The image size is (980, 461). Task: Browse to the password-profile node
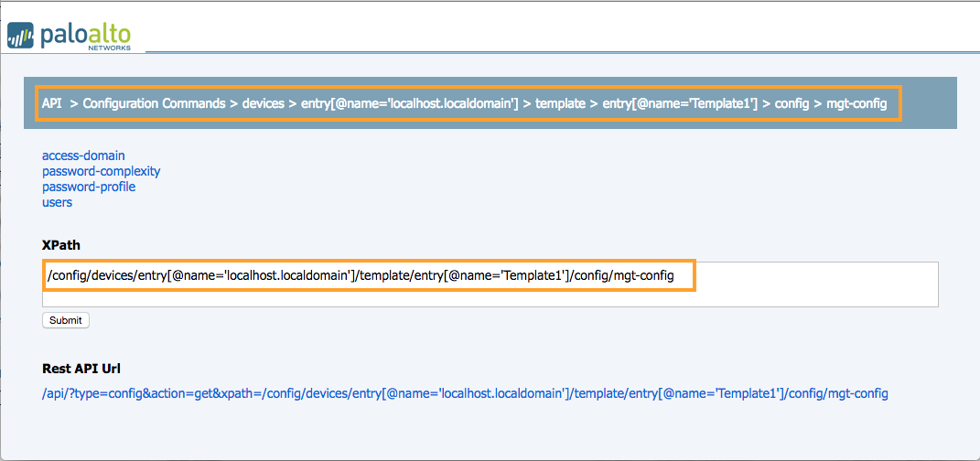[89, 187]
